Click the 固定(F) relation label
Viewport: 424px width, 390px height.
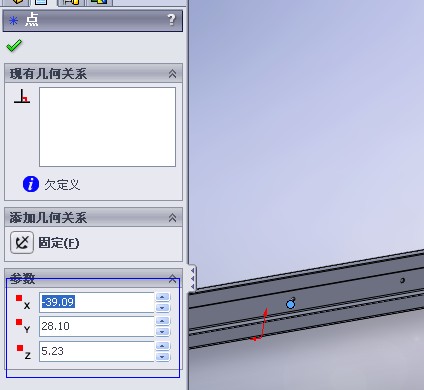pos(59,243)
